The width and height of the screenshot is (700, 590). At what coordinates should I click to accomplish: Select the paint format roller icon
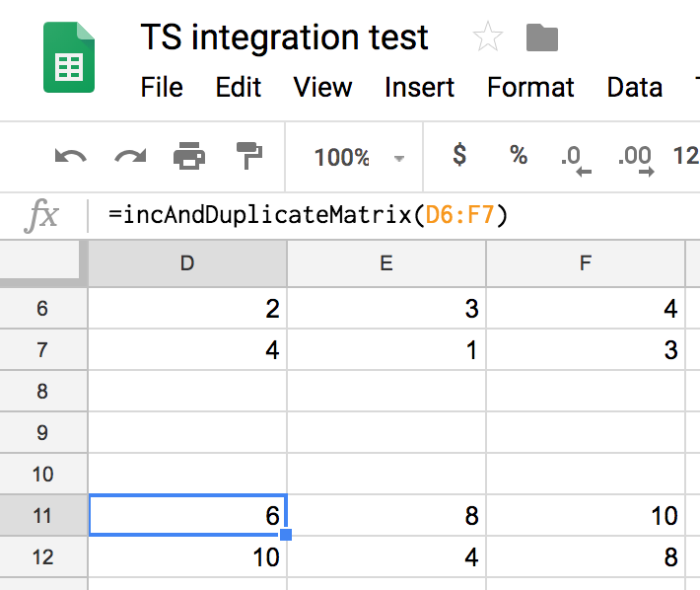(x=249, y=156)
